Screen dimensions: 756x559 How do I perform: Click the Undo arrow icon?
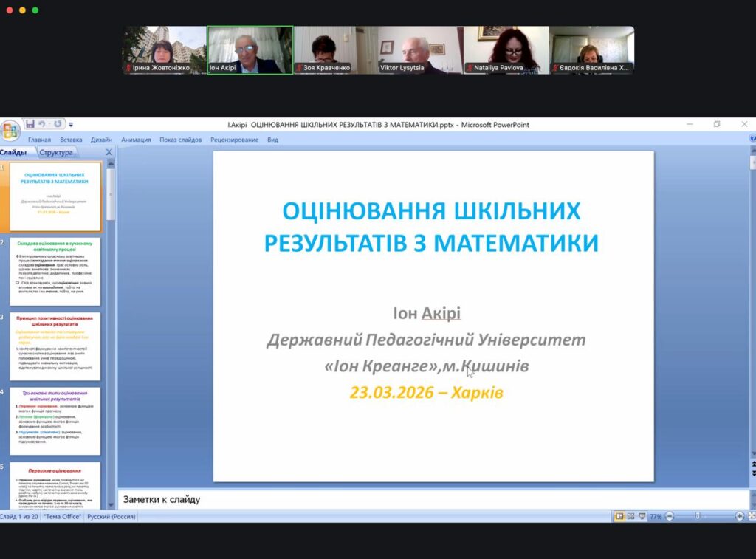(x=42, y=124)
